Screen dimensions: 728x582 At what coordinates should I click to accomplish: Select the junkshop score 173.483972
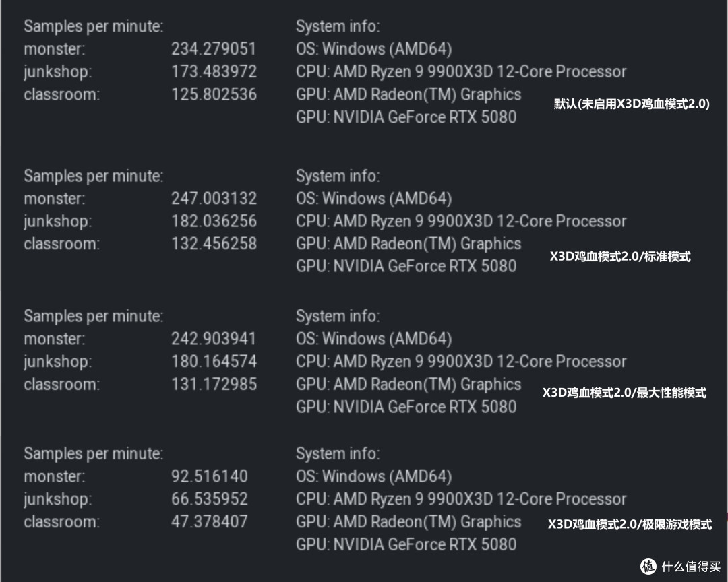[214, 71]
